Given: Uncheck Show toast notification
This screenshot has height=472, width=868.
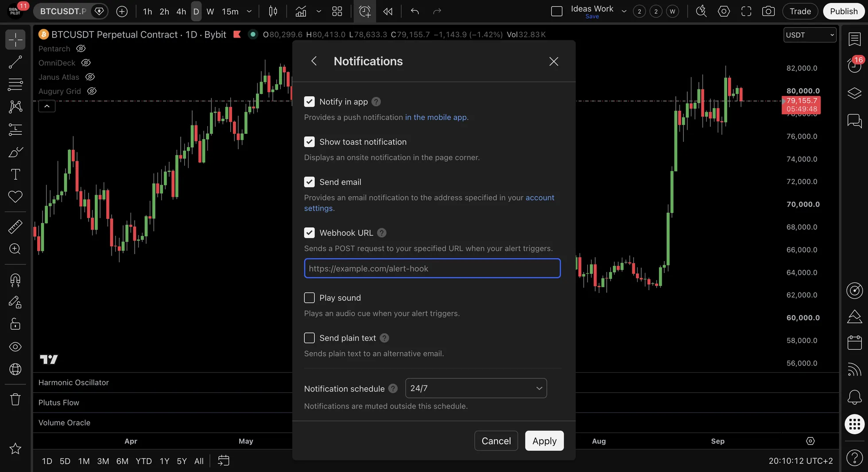Looking at the screenshot, I should click(309, 142).
